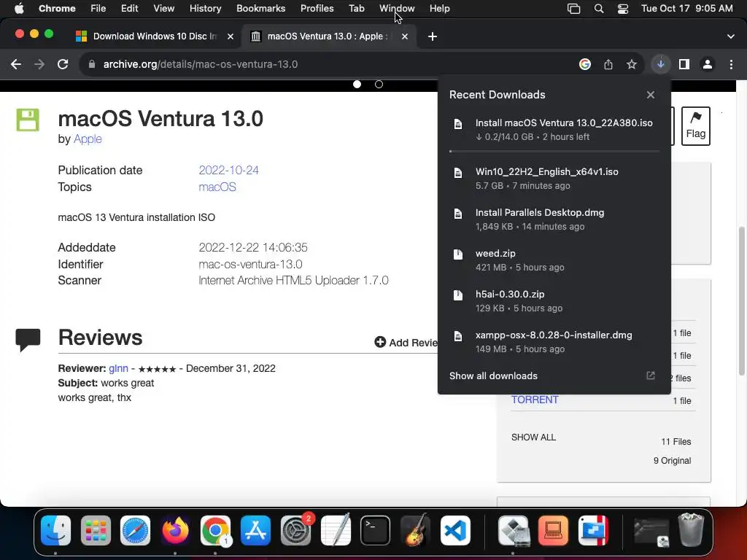Open System Settings from the Dock
The width and height of the screenshot is (747, 560).
coord(295,530)
